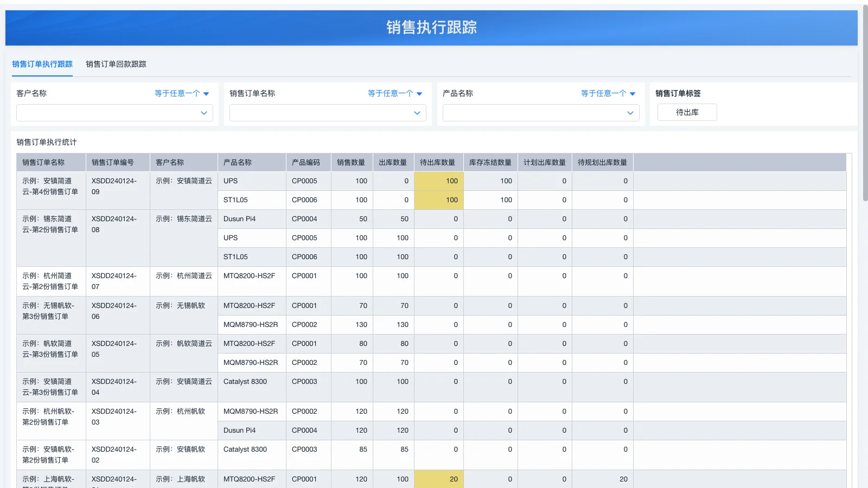Select the 销售订单执行跟踪 tab
The image size is (868, 488).
(42, 64)
